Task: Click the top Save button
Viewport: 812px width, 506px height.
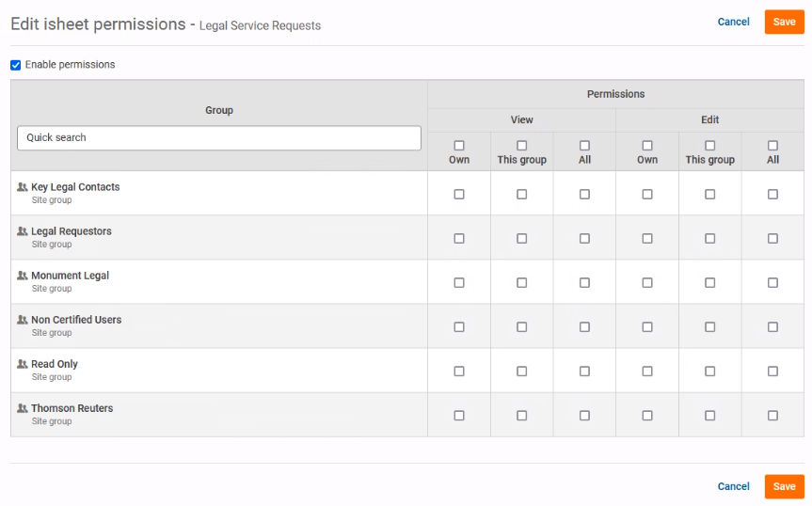Action: click(784, 22)
